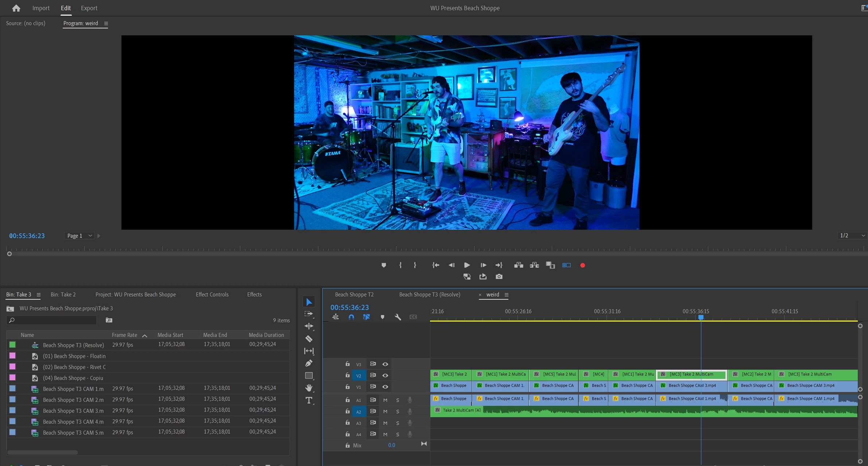Click the green label swatch for Beach Shoppe T3 (Resolve)
The height and width of the screenshot is (466, 868).
pyautogui.click(x=12, y=345)
